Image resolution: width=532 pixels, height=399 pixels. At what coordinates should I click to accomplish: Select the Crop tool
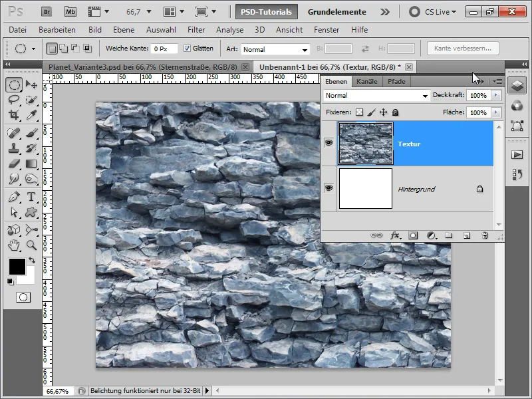click(14, 115)
